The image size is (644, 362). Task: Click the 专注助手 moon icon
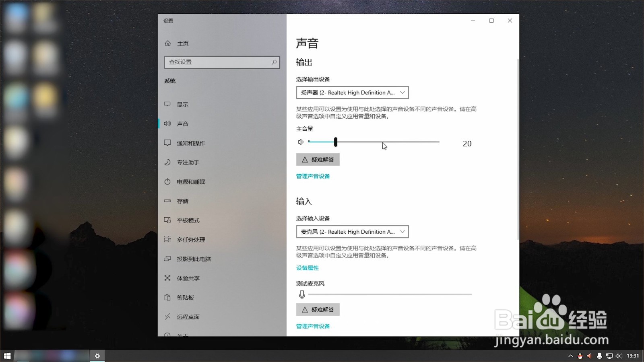pyautogui.click(x=167, y=162)
